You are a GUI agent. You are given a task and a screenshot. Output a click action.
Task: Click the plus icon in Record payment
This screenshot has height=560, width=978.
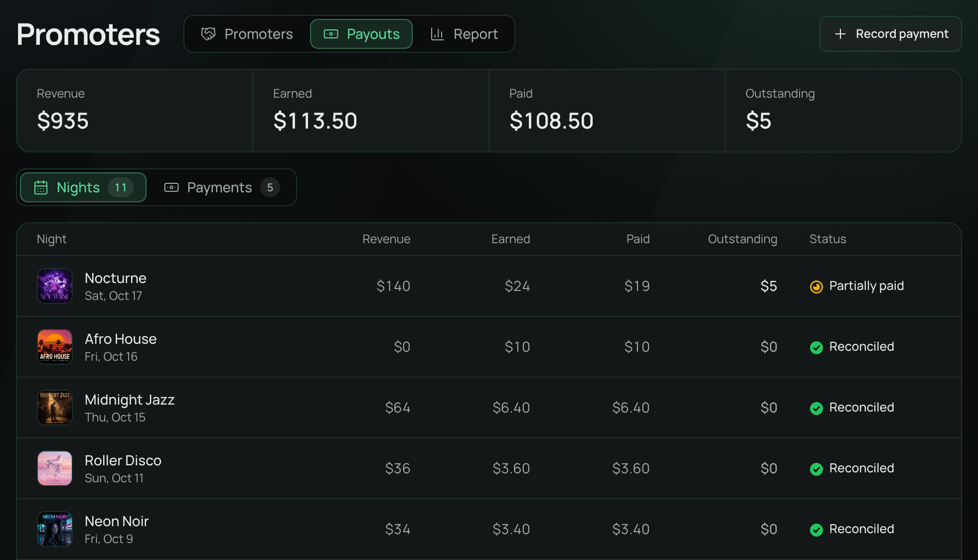840,34
